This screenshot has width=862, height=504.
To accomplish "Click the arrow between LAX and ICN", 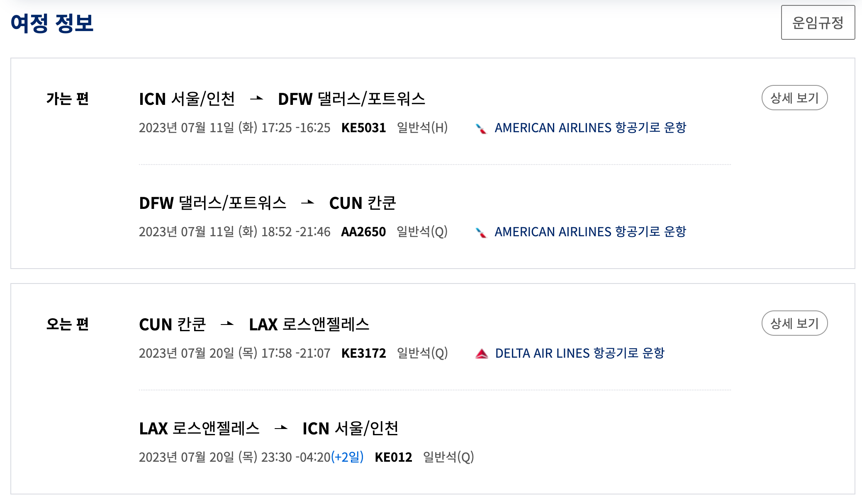I will coord(281,428).
